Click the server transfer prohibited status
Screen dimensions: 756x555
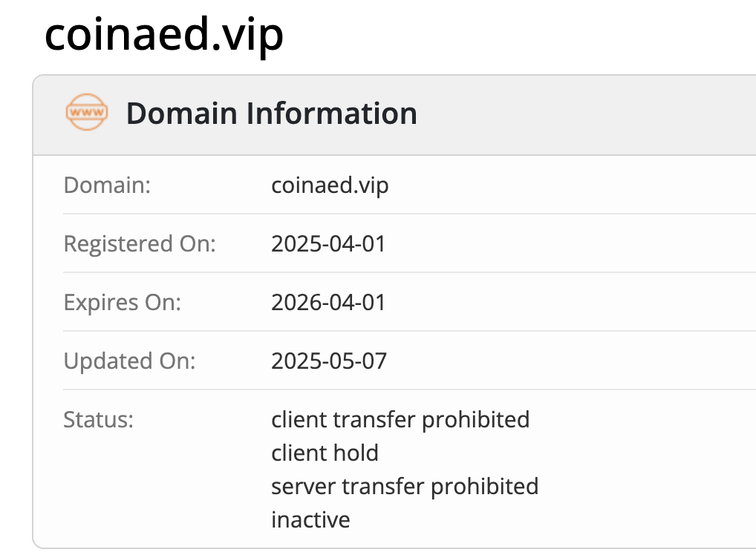pos(405,486)
